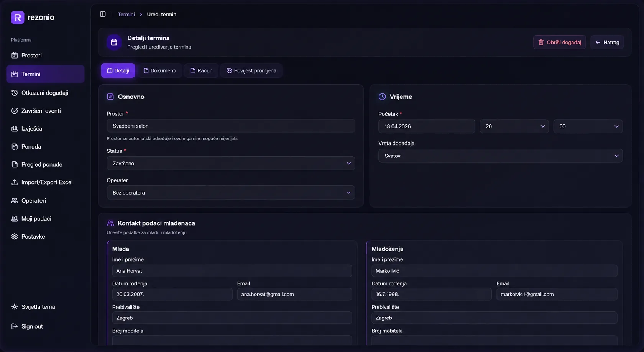Click Mlada Prebivalište field Zagreb
The width and height of the screenshot is (644, 352).
(232, 318)
